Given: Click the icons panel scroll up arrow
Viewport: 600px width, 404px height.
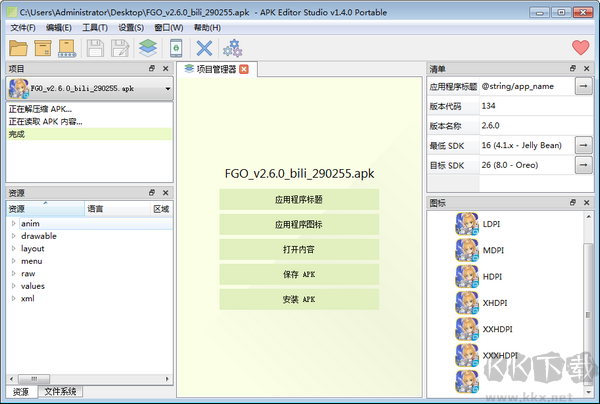Looking at the screenshot, I should 589,216.
